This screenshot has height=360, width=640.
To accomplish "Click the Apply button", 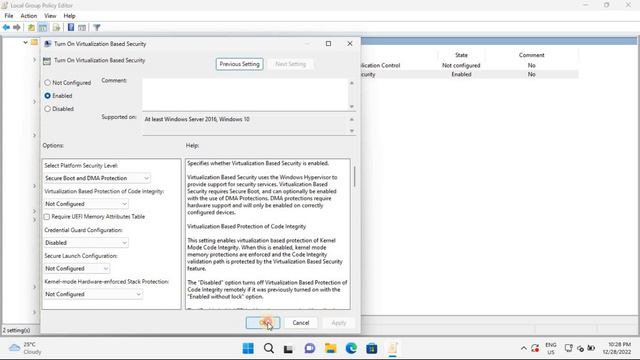I will (339, 322).
